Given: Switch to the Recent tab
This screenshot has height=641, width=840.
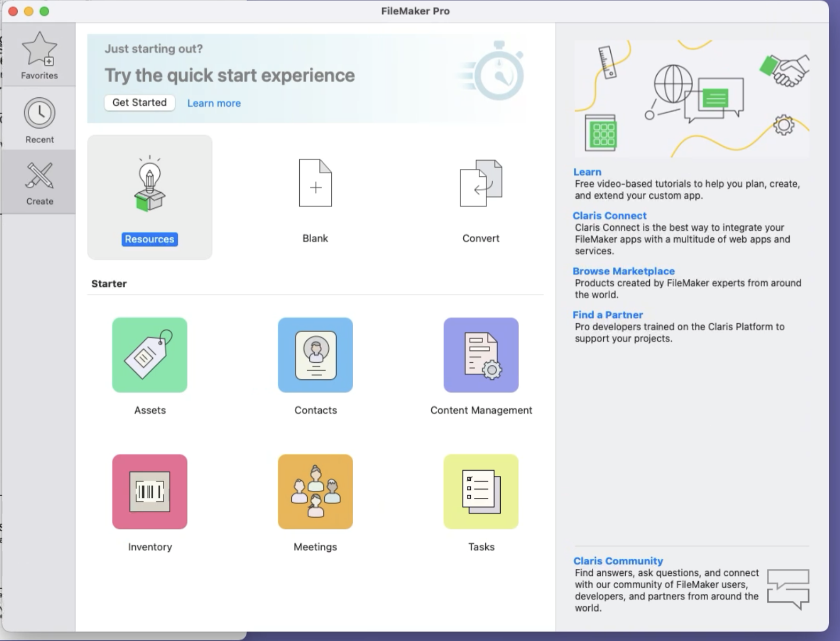Looking at the screenshot, I should click(x=39, y=119).
